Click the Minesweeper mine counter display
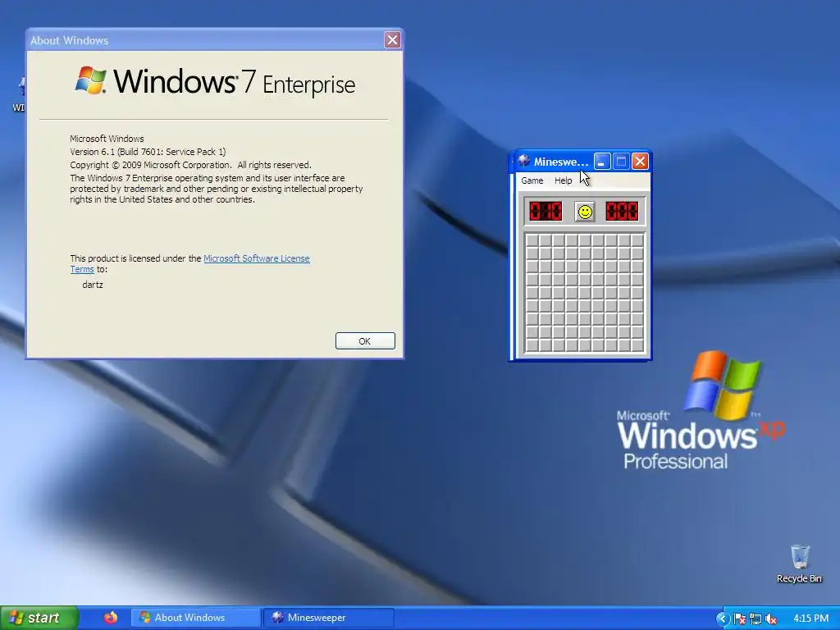 [546, 211]
